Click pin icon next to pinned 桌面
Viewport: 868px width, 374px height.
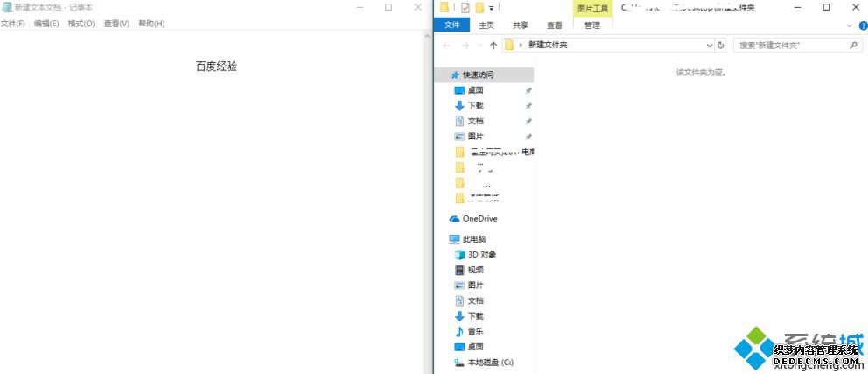[528, 90]
